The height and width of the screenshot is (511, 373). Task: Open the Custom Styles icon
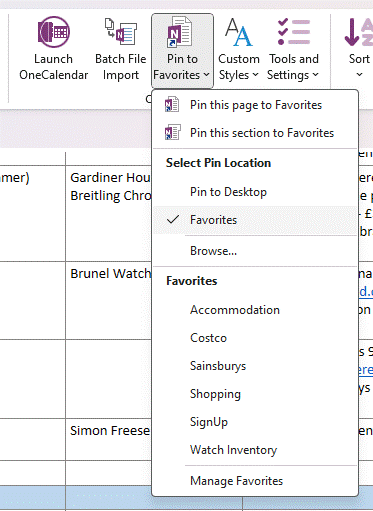tap(239, 32)
